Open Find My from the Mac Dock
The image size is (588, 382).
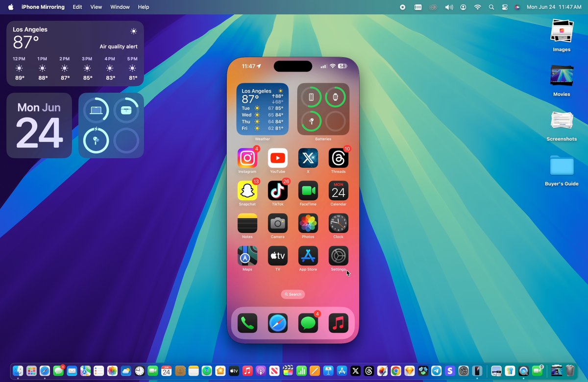[207, 371]
